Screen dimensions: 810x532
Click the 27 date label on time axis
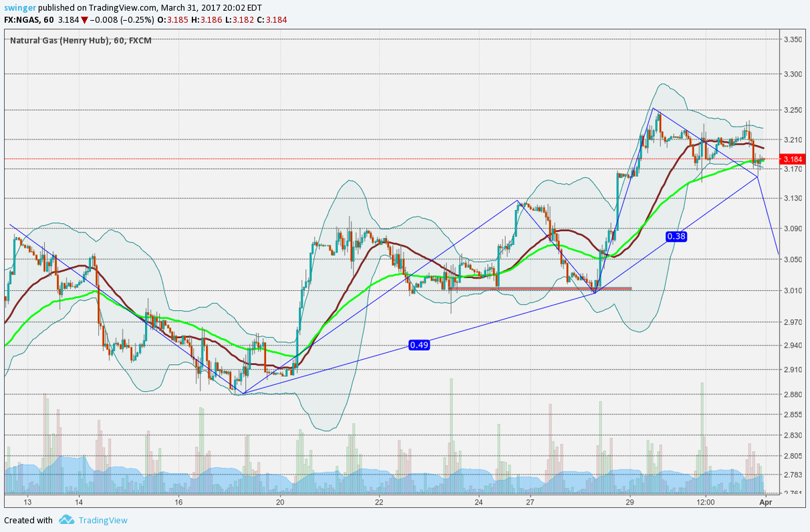point(529,502)
